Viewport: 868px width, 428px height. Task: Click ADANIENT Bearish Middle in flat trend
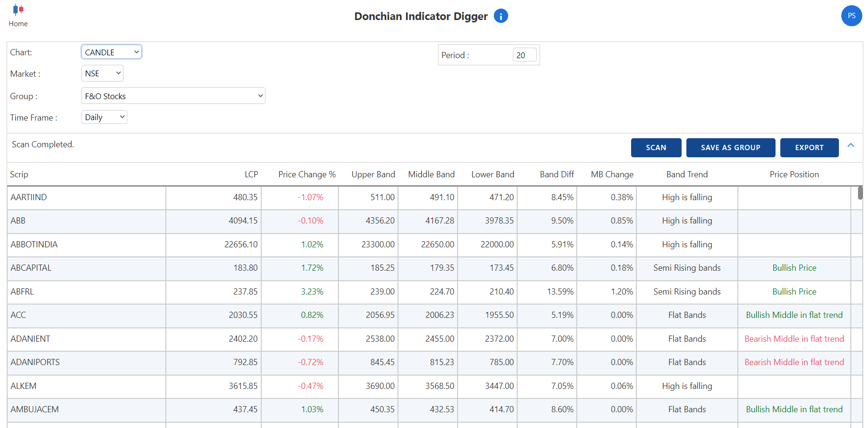click(794, 339)
